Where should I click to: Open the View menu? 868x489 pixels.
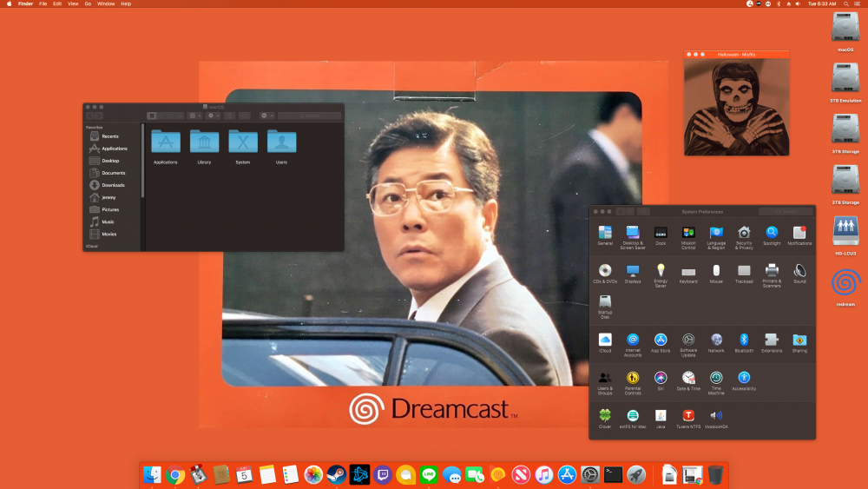73,3
